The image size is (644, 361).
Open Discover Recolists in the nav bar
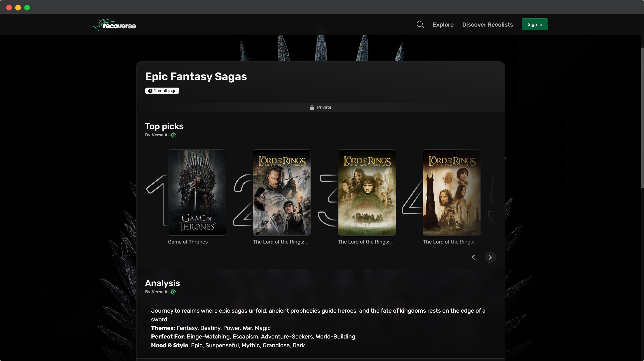[487, 25]
